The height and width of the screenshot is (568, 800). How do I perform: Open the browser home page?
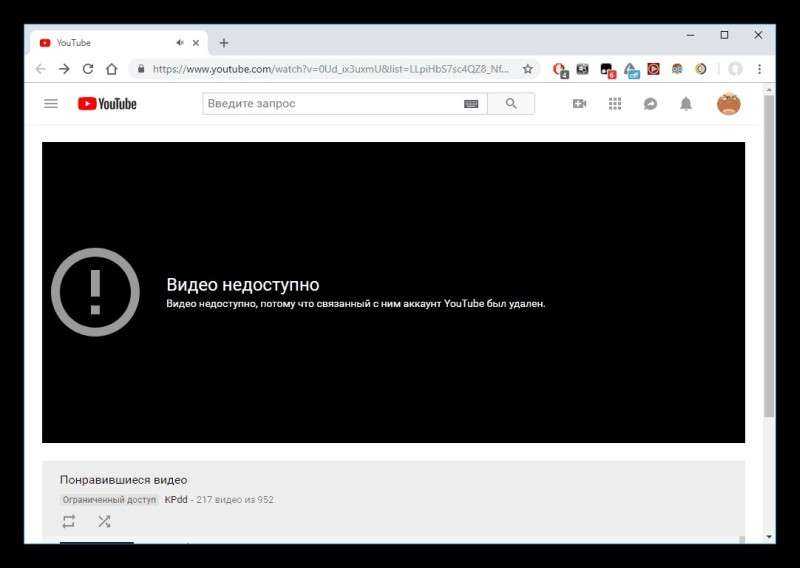coord(111,69)
